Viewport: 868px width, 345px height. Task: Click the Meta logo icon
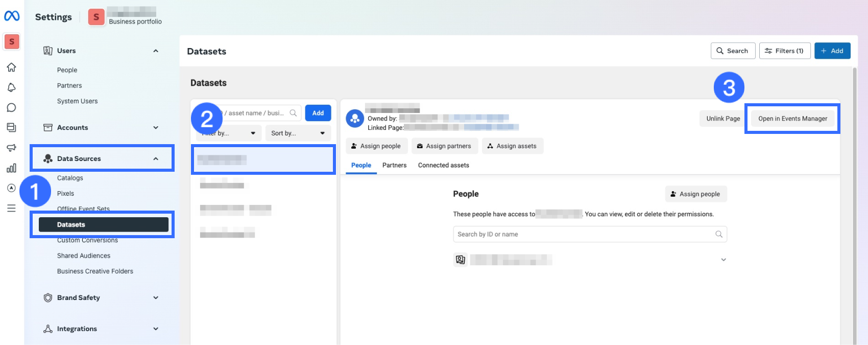12,16
